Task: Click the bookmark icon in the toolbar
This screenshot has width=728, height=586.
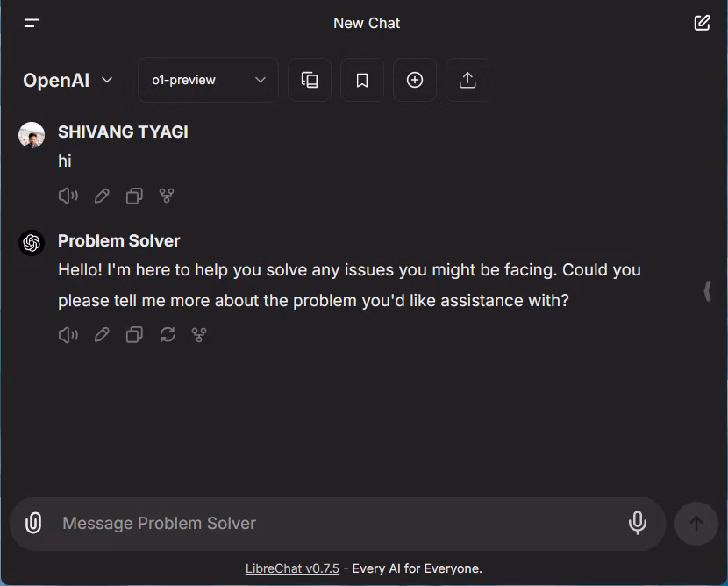Action: pos(362,80)
